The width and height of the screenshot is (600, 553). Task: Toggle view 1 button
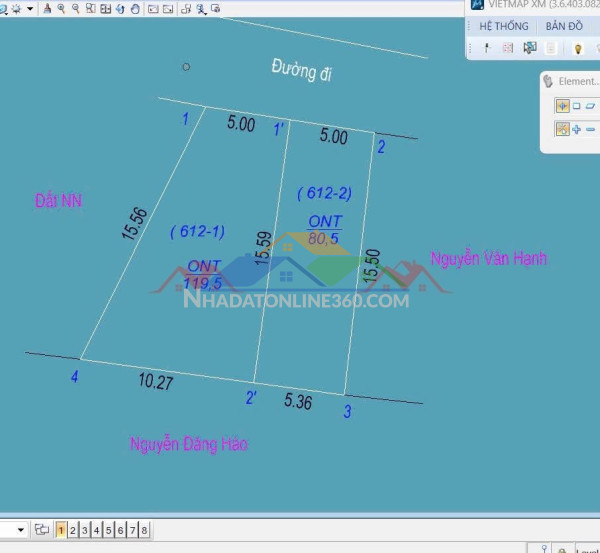click(60, 530)
